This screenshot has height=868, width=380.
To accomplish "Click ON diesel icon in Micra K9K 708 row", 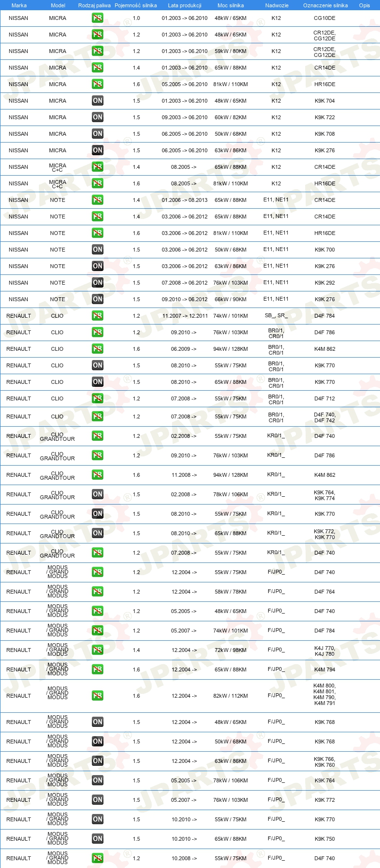I will [x=98, y=134].
